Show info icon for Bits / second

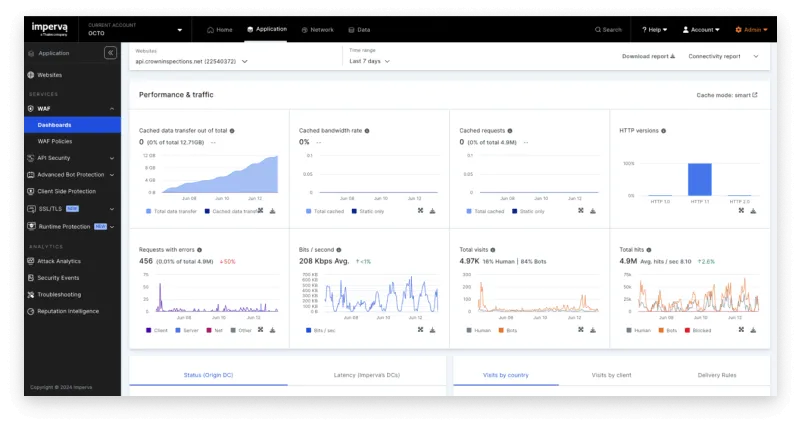tap(339, 250)
